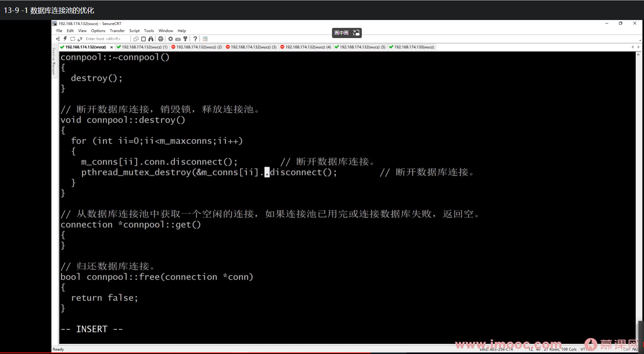Open the Session Manager toolbar icon

[x=58, y=39]
